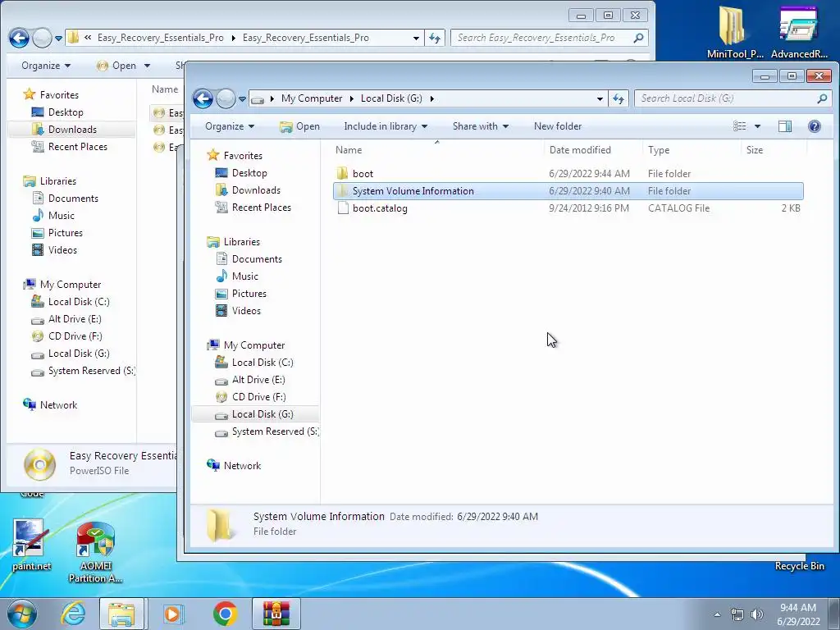Sort by Name column header

(438, 150)
